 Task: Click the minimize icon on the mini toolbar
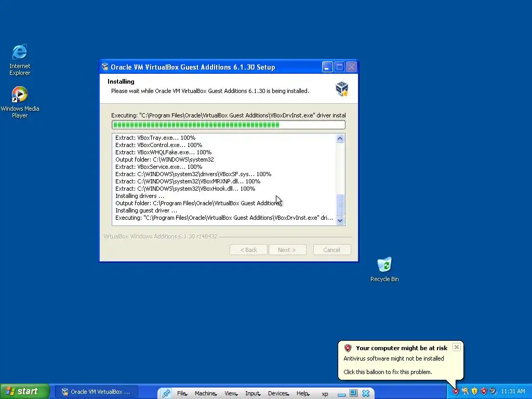click(x=342, y=394)
